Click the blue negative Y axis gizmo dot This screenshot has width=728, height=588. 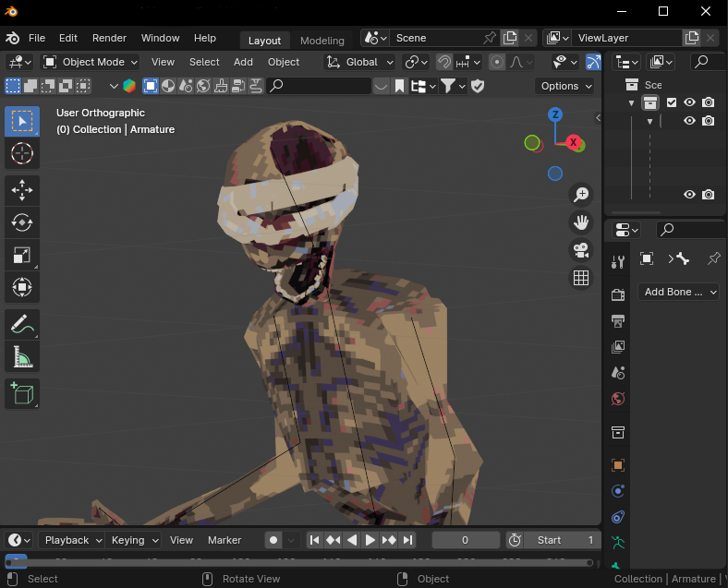point(555,173)
